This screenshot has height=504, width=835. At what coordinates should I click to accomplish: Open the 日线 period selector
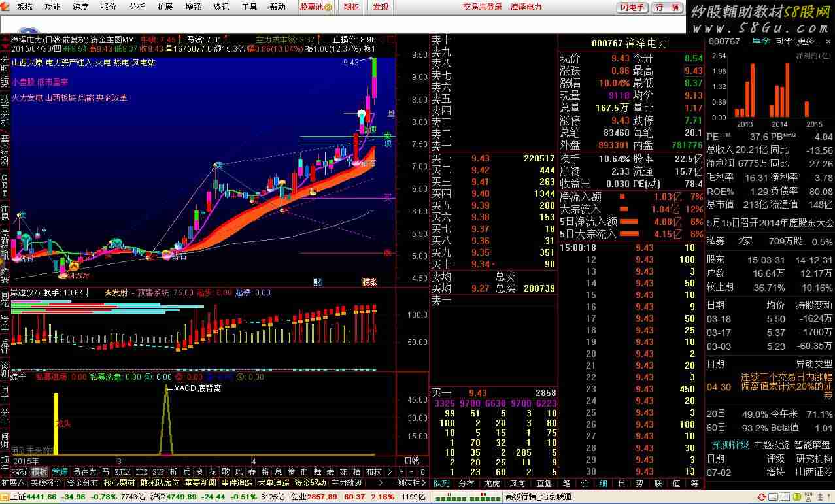tap(412, 460)
